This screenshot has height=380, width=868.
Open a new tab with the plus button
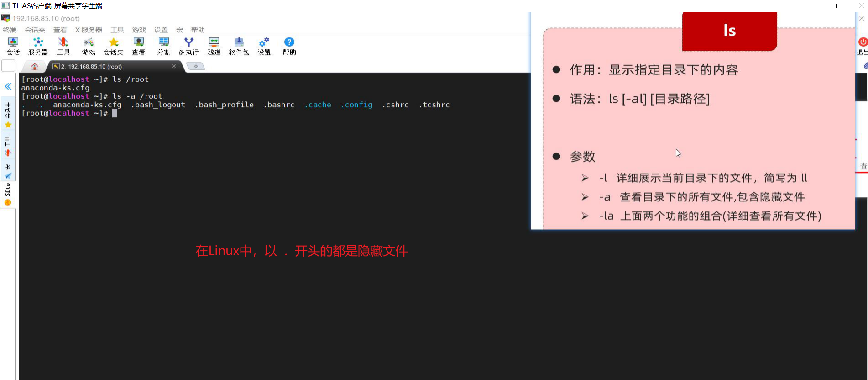pos(196,66)
